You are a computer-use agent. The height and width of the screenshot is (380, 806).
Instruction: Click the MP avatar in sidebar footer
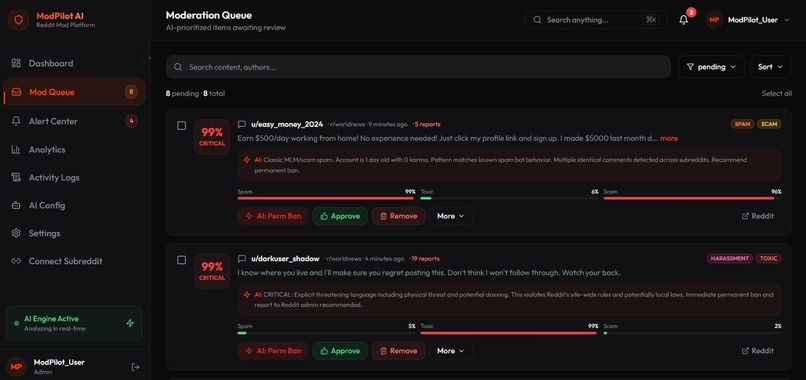[x=16, y=367]
